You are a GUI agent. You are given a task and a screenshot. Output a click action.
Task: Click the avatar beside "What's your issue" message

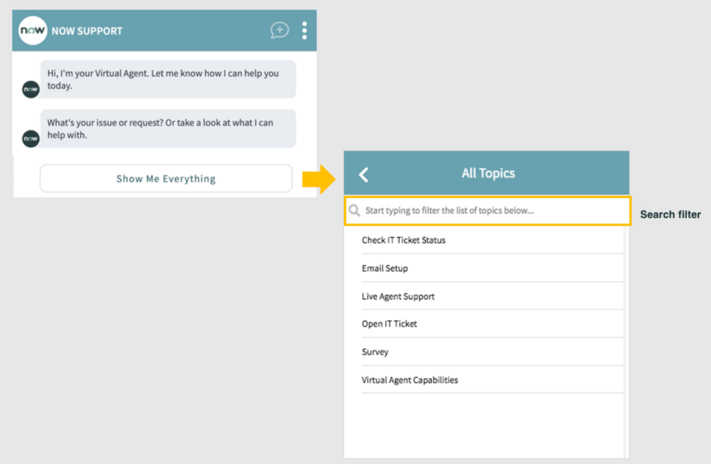pos(31,139)
